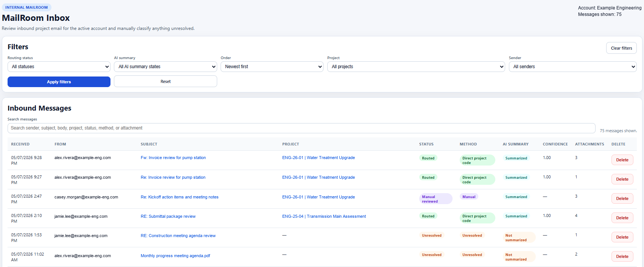The width and height of the screenshot is (644, 267).
Task: Open the ENG-25-04 Transmission Main Assessment project link
Action: click(324, 216)
